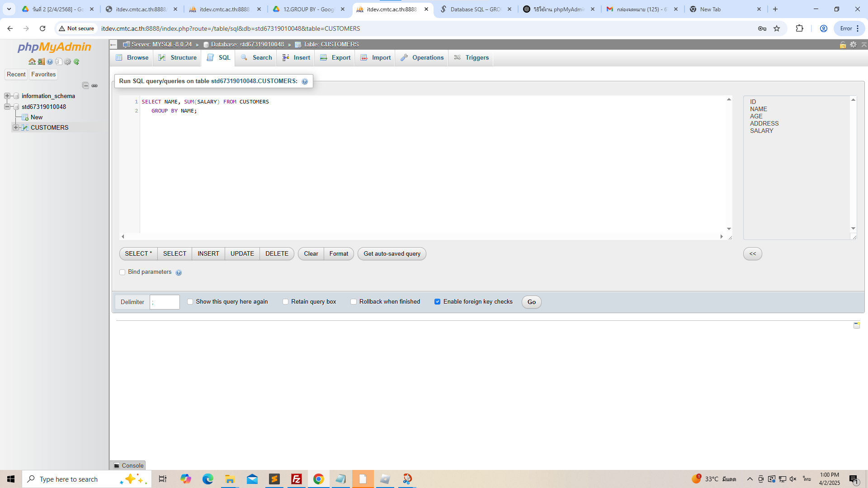
Task: Check Show this query here again
Action: point(190,301)
